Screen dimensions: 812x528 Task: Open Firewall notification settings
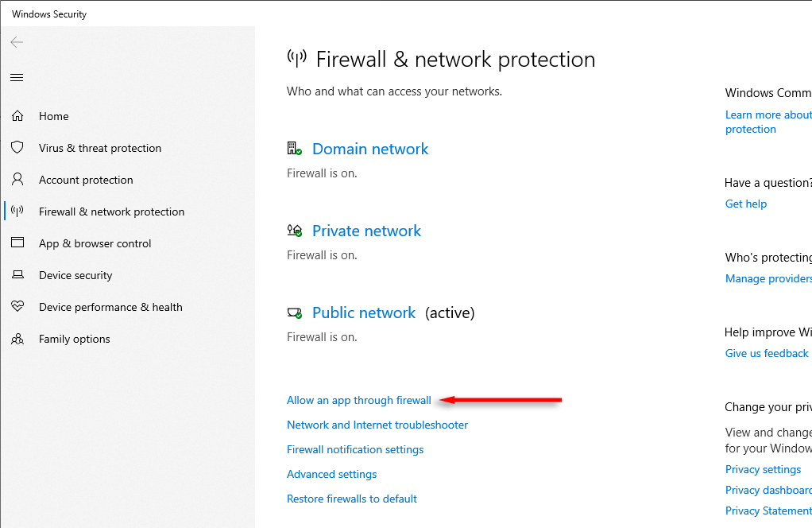pos(355,449)
